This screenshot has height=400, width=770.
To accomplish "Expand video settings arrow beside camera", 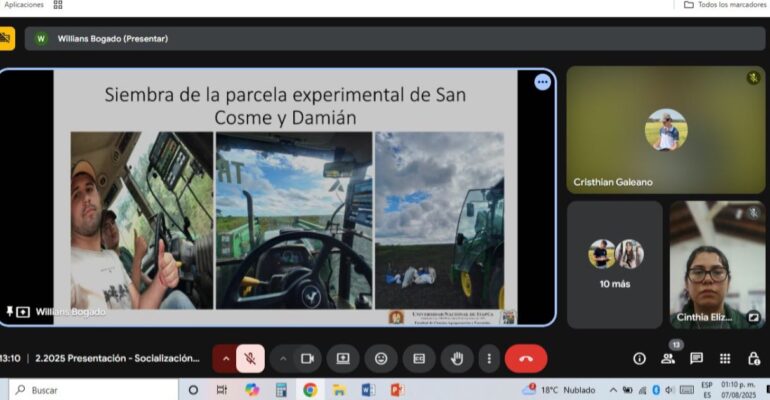I will [283, 359].
